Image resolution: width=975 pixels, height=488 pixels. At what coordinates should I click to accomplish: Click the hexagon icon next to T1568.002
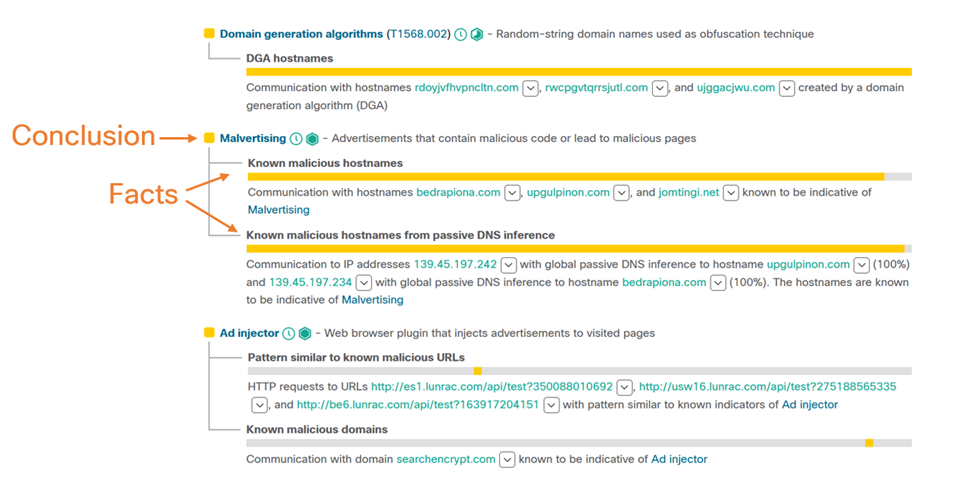[477, 34]
